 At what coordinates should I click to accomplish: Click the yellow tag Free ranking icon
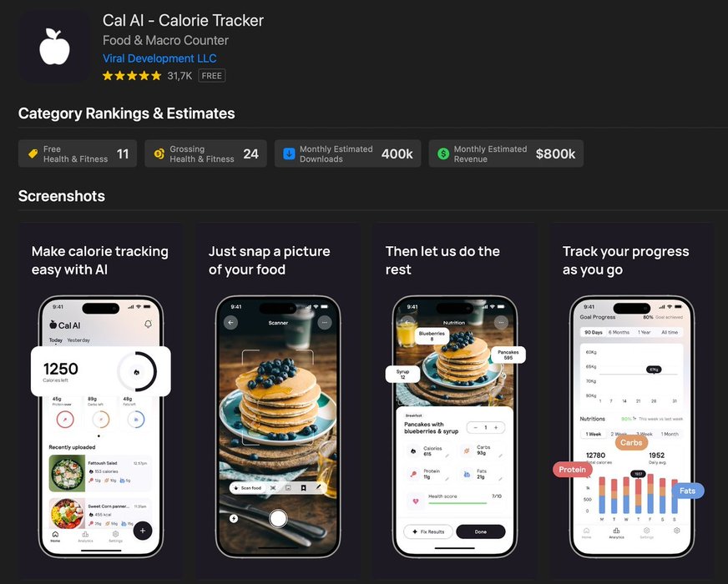(x=33, y=154)
